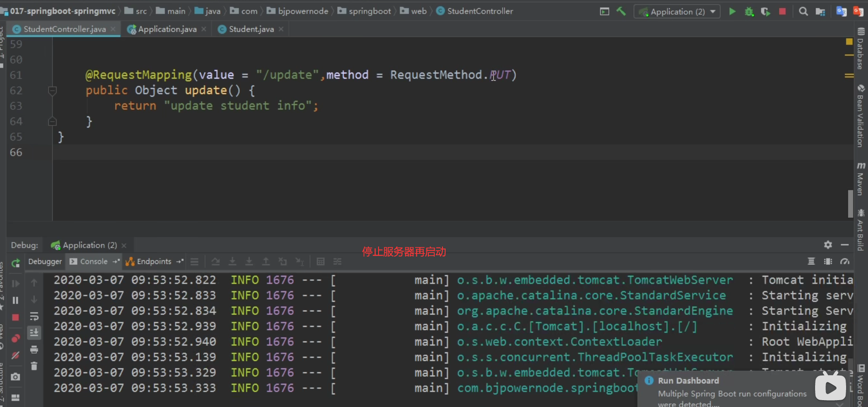Close the Student.java tab

click(x=281, y=29)
